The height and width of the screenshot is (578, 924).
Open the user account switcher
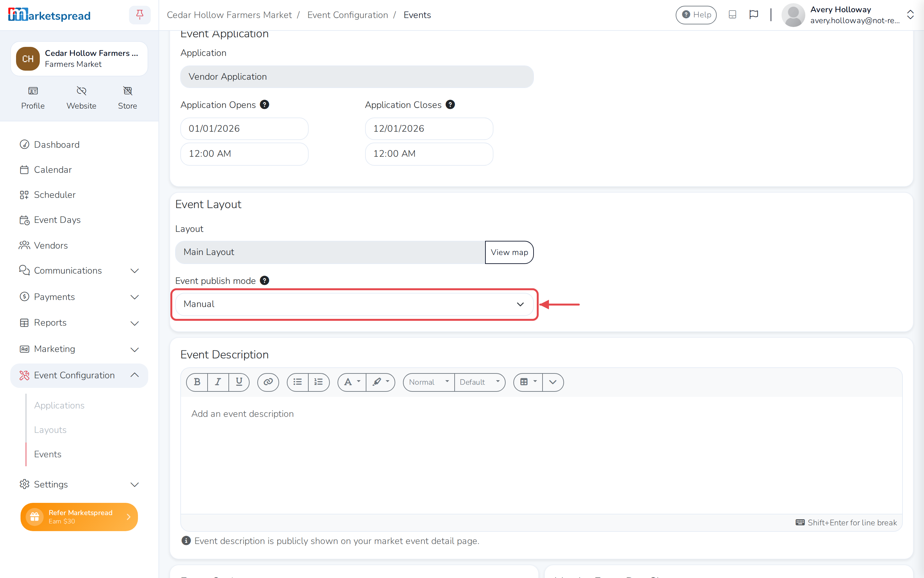pyautogui.click(x=910, y=15)
